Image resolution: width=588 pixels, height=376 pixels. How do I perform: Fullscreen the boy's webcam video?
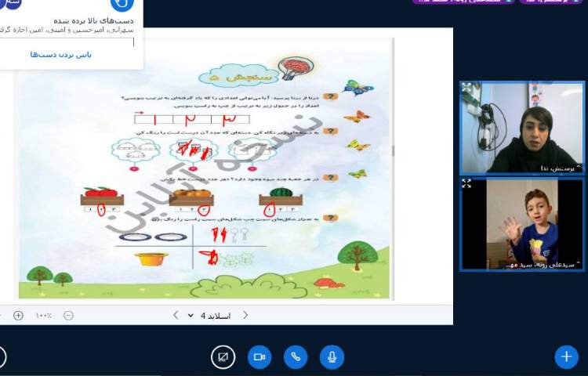(x=467, y=183)
